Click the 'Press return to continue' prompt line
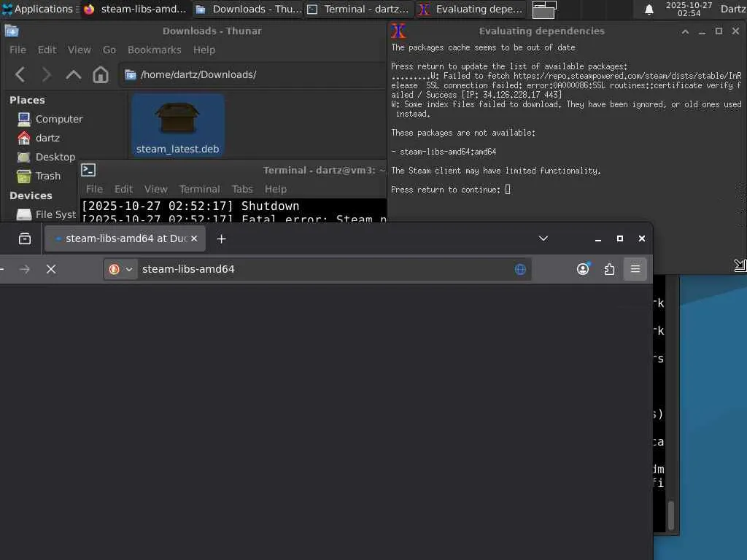Image resolution: width=747 pixels, height=560 pixels. pos(451,190)
